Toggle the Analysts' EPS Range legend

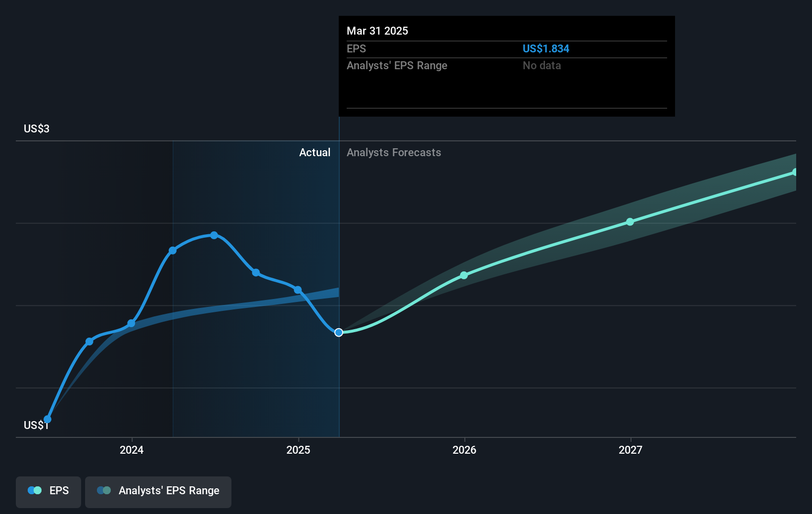(158, 492)
